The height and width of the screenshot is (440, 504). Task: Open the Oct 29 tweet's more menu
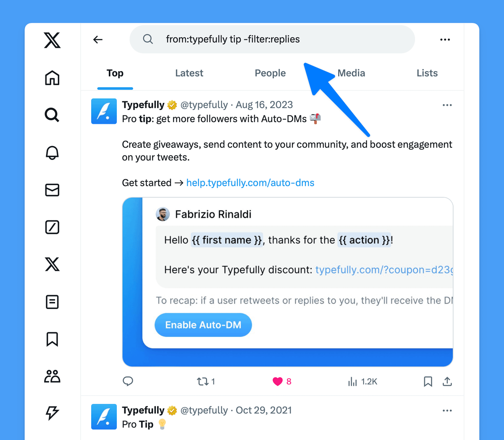pos(447,411)
